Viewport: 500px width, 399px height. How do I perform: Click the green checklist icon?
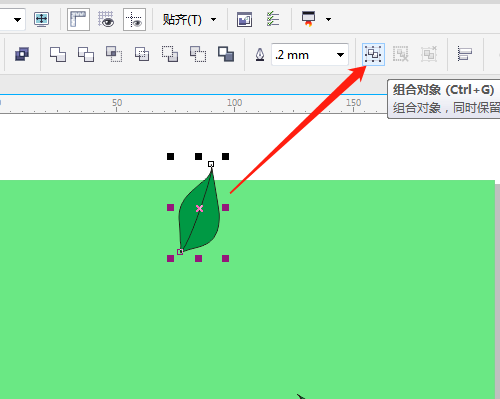tap(273, 19)
